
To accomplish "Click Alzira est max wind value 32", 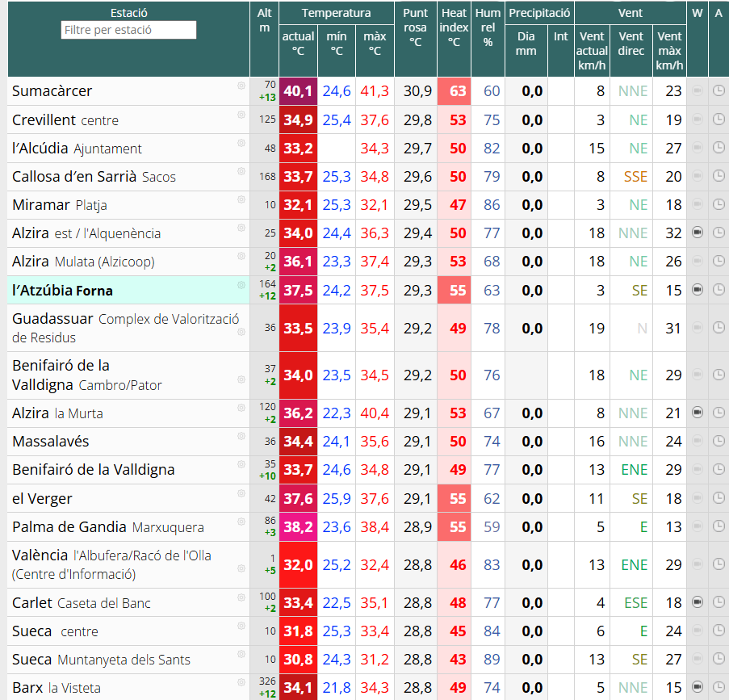I will pos(673,233).
